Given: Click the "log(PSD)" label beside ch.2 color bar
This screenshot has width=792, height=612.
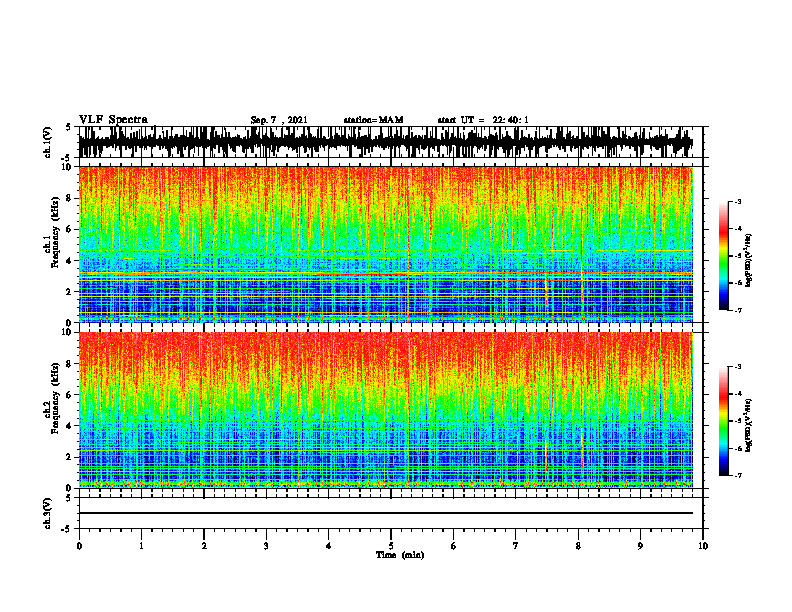Looking at the screenshot, I should [x=749, y=426].
